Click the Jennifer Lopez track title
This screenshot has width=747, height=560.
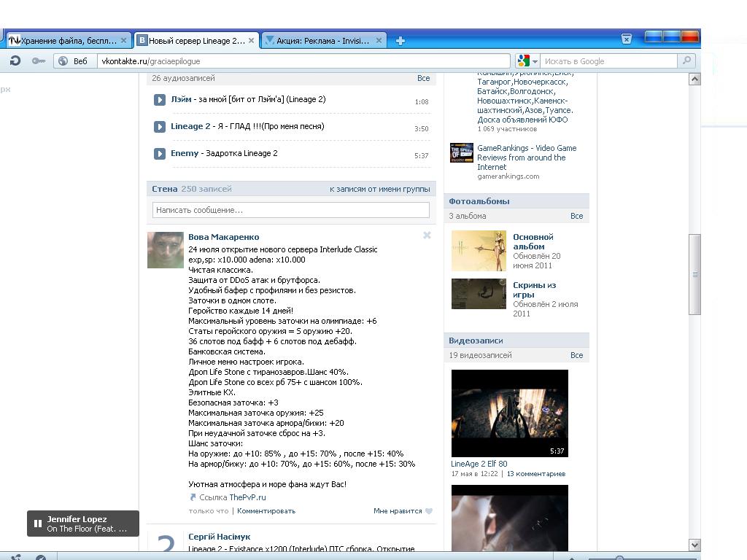(87, 529)
